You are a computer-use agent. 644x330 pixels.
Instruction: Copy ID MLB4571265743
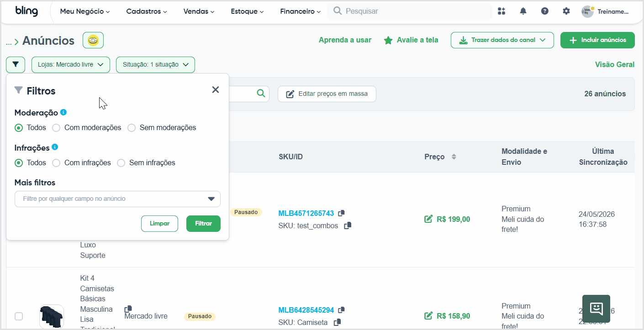pos(341,213)
